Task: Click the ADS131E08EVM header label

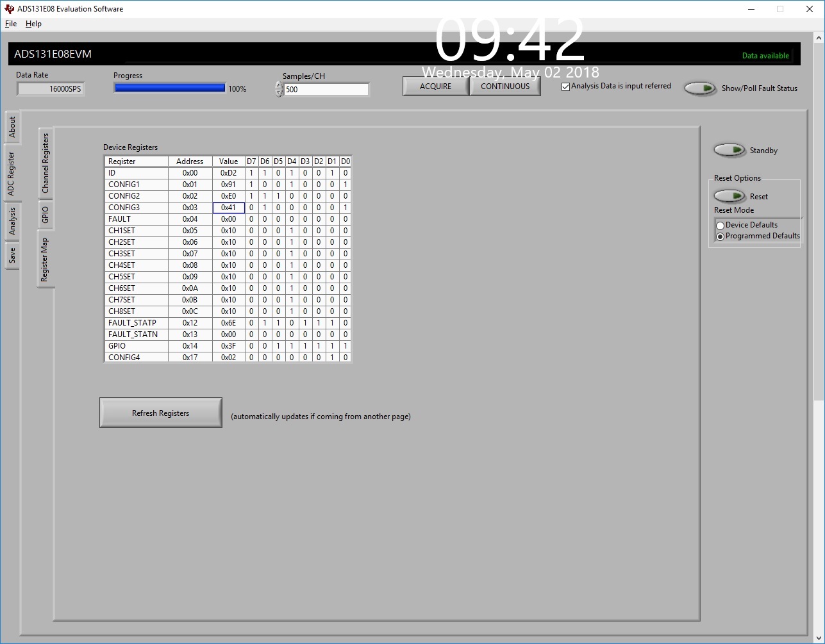Action: pos(53,54)
